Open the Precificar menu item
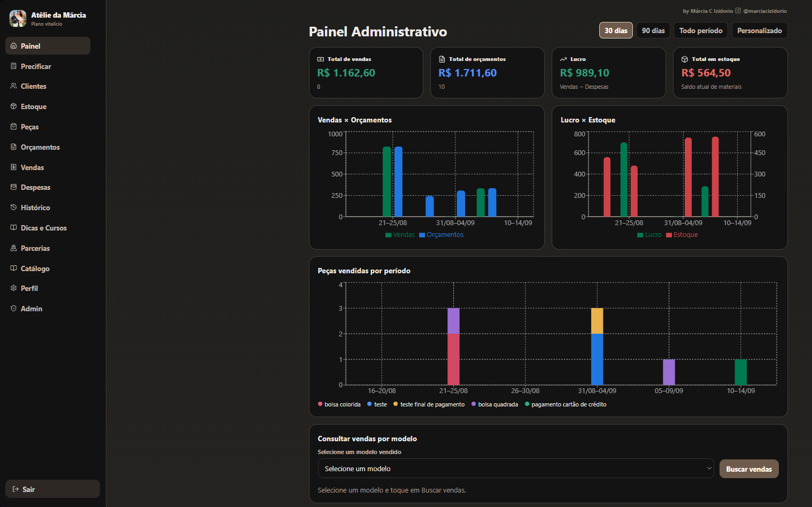Image resolution: width=812 pixels, height=507 pixels. coord(48,66)
